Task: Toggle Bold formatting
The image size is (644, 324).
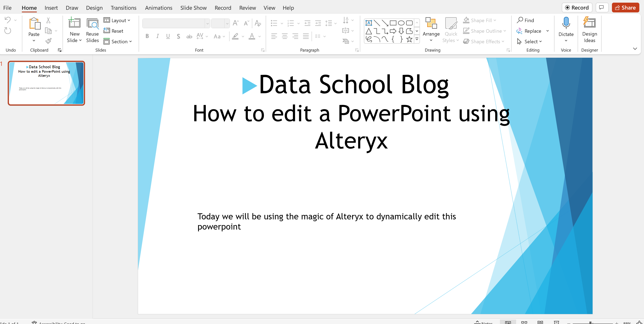Action: click(147, 36)
